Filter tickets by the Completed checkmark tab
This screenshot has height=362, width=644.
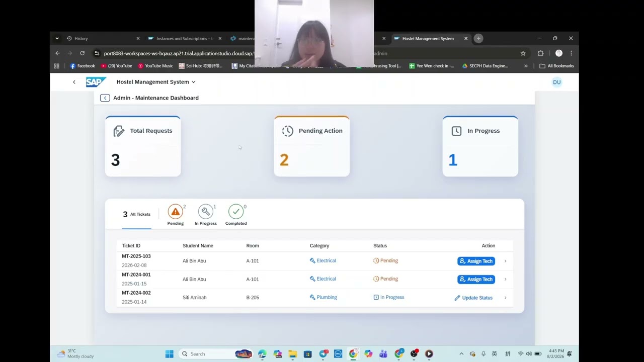(x=236, y=215)
